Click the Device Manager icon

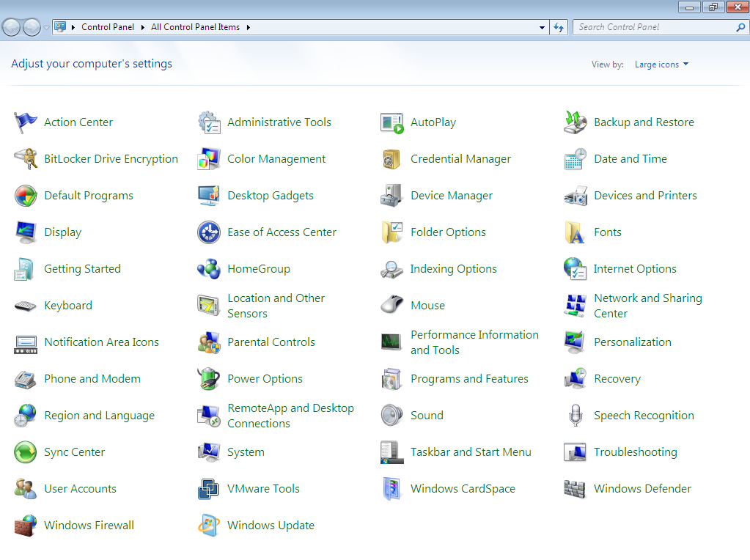pos(392,196)
